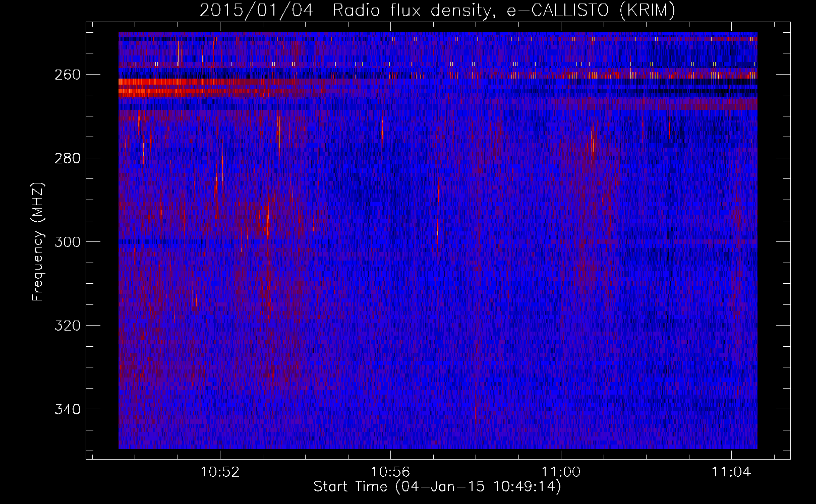Click the 10:52 time tick label
816x504 pixels.
220,472
